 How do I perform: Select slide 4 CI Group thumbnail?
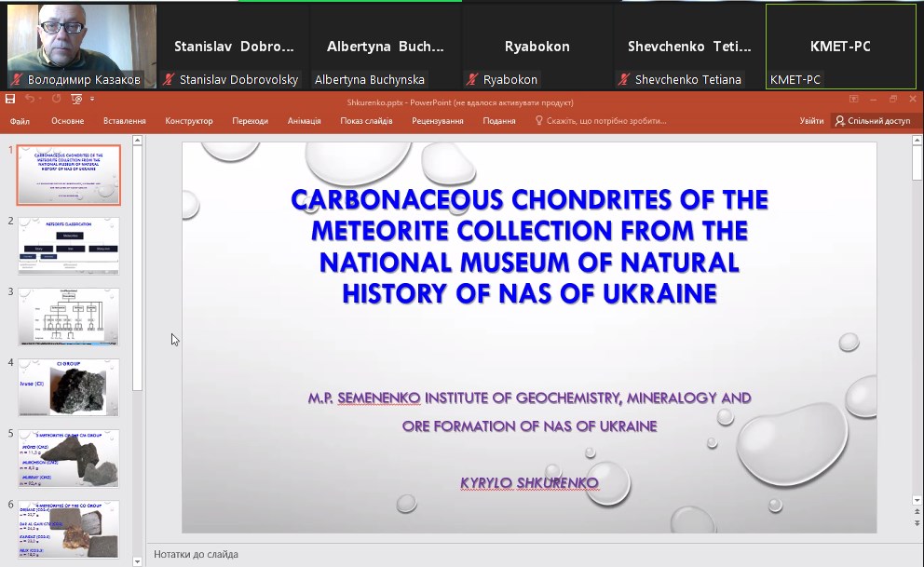(x=69, y=387)
